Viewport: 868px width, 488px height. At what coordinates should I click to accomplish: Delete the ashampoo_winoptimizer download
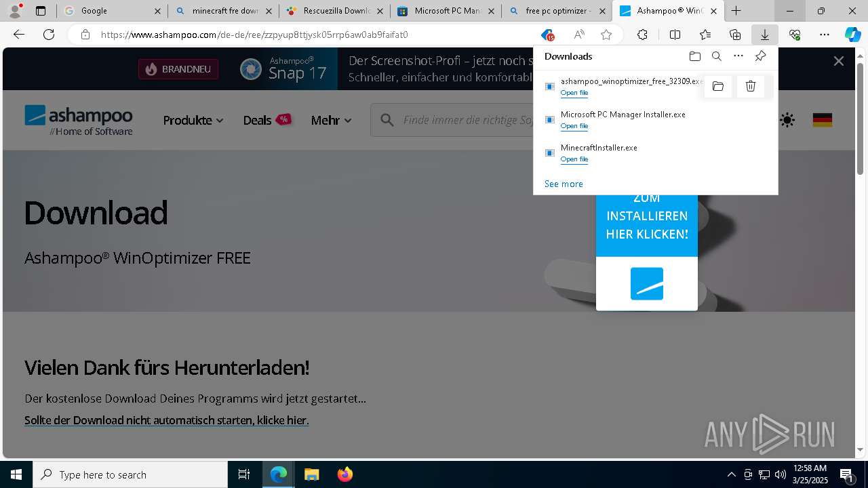(x=751, y=86)
